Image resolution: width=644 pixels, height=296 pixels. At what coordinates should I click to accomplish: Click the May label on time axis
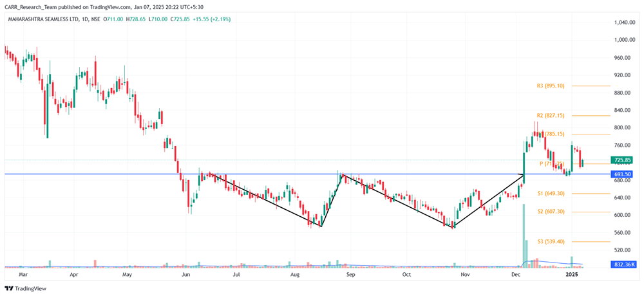pos(128,274)
